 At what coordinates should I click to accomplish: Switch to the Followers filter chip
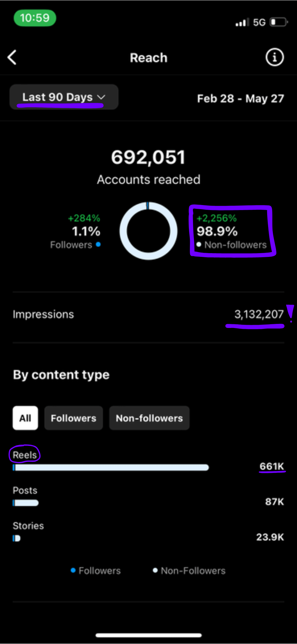click(x=74, y=418)
